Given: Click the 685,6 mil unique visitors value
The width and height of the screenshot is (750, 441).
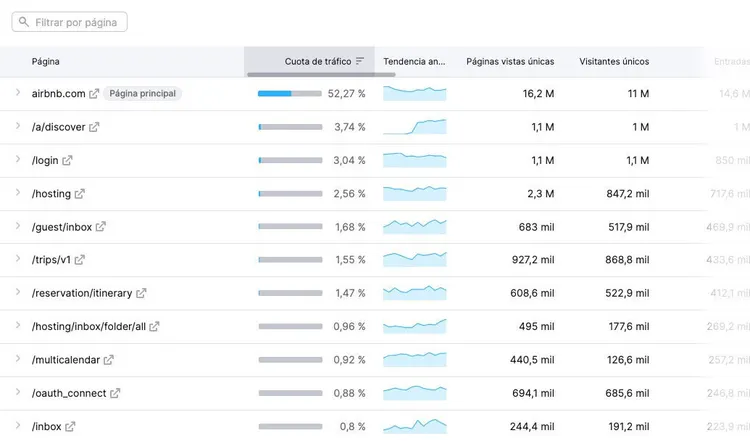Looking at the screenshot, I should point(627,393).
